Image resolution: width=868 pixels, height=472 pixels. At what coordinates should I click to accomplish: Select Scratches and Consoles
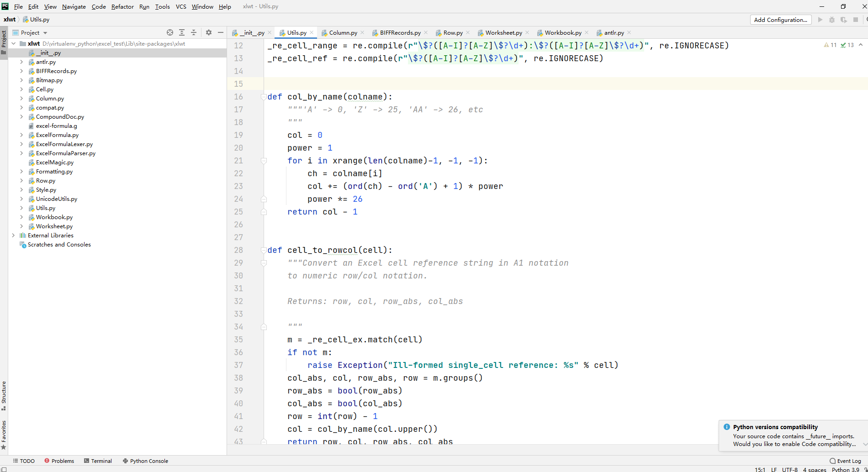coord(59,244)
